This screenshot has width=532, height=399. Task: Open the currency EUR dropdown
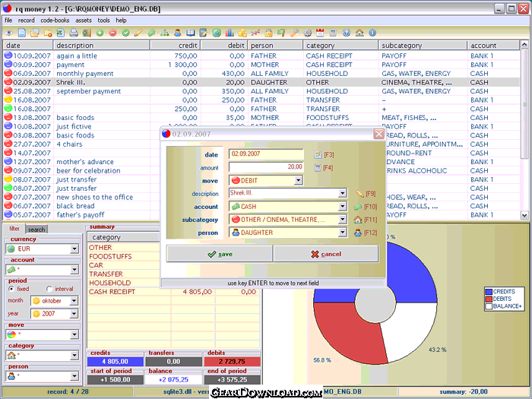pos(74,249)
